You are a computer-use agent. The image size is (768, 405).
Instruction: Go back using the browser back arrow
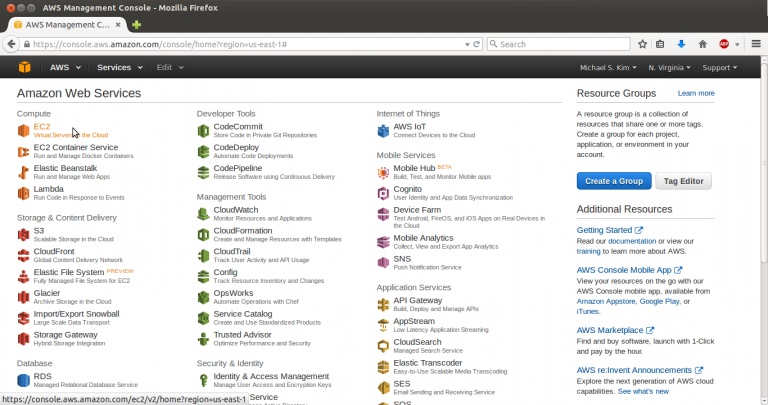pos(11,44)
